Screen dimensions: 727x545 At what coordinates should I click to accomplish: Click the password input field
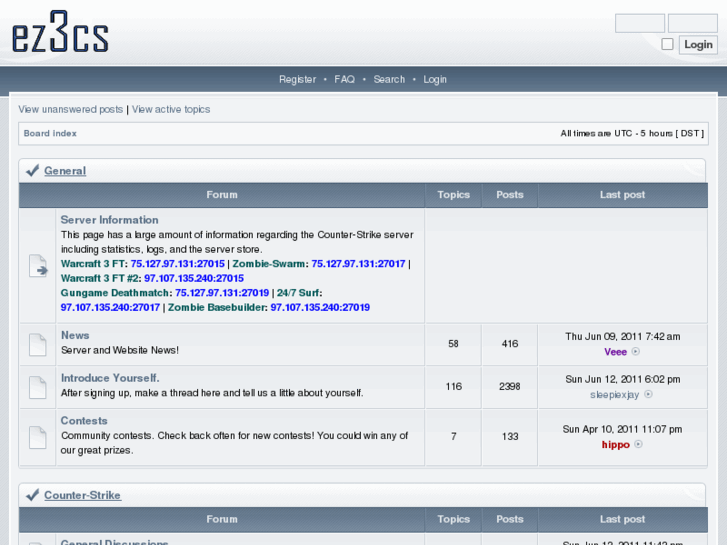[693, 23]
